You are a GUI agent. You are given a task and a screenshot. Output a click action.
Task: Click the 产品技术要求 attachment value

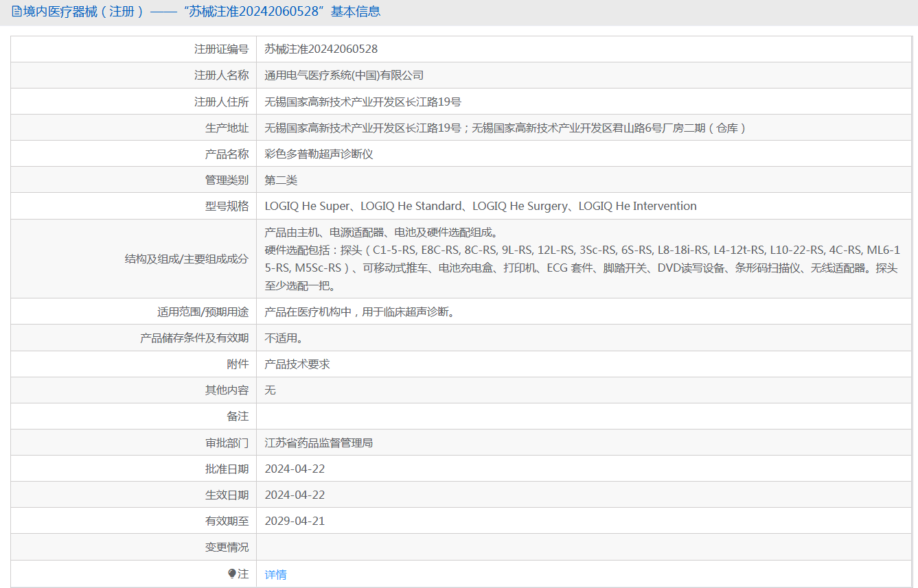pos(297,364)
